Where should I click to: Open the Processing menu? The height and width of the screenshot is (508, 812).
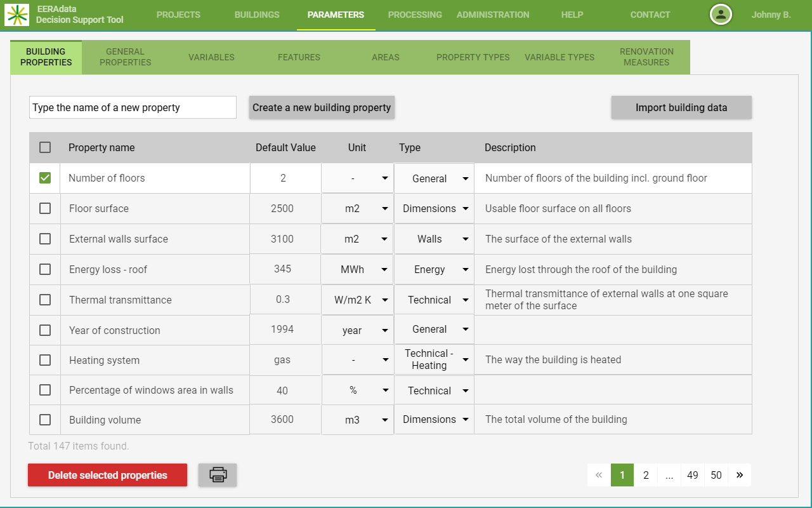(x=415, y=15)
